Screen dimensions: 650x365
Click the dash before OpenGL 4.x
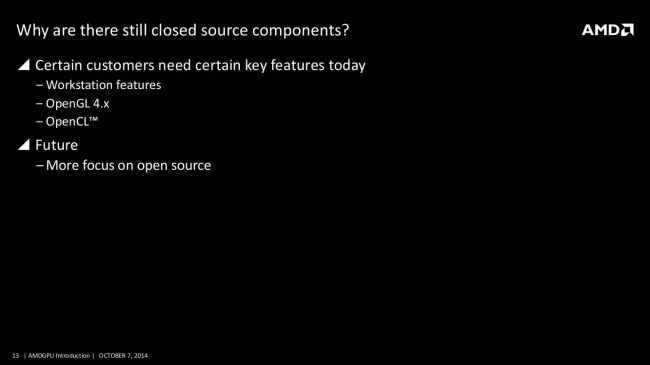(x=39, y=104)
